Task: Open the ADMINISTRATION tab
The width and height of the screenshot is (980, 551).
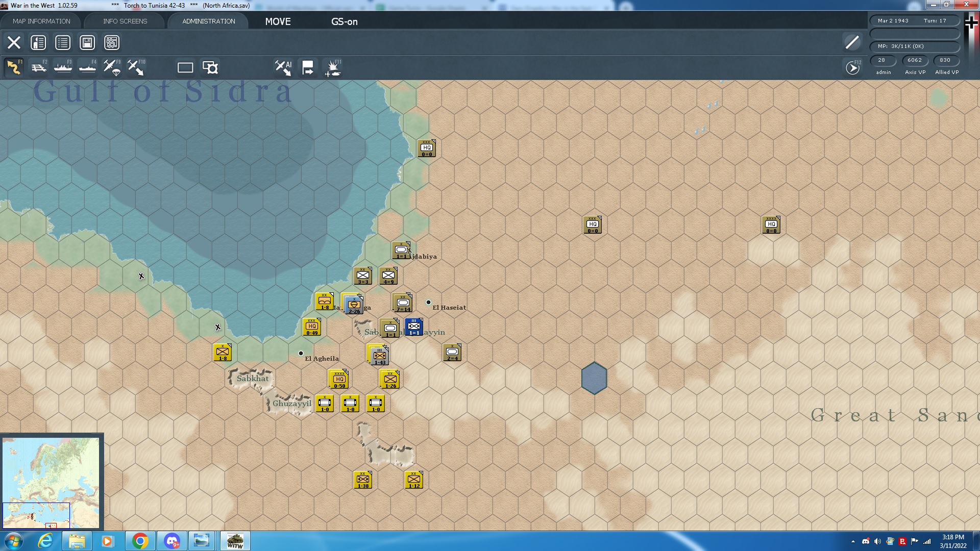Action: coord(209,21)
